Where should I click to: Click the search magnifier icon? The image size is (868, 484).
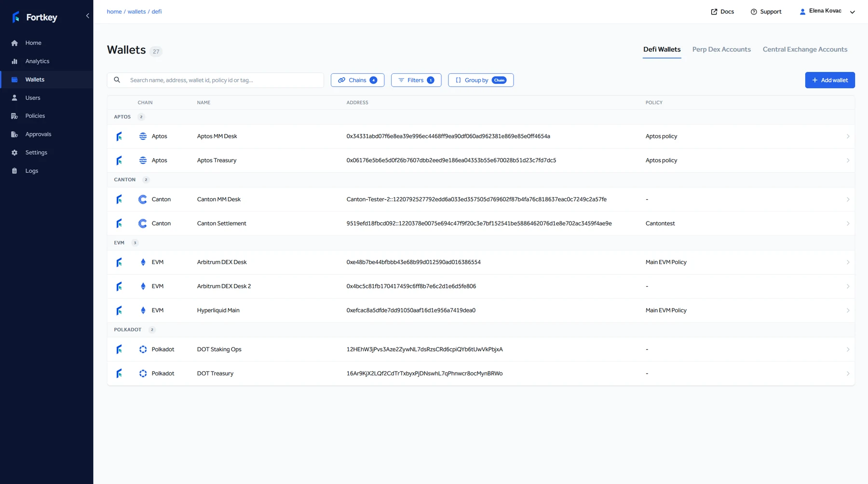tap(117, 80)
